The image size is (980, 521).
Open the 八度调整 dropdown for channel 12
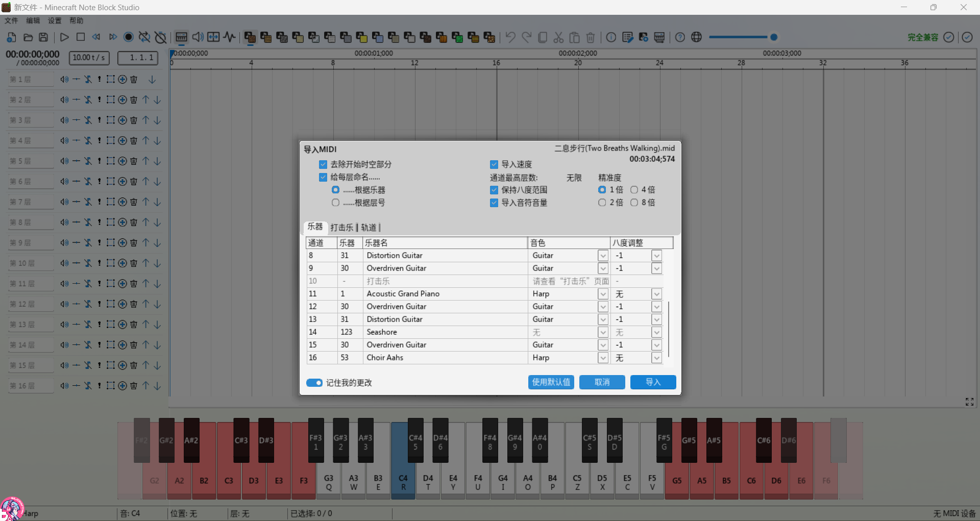656,307
